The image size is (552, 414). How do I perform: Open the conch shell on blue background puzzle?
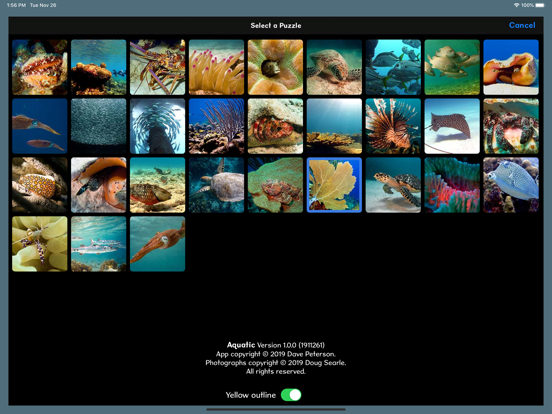coord(511,67)
